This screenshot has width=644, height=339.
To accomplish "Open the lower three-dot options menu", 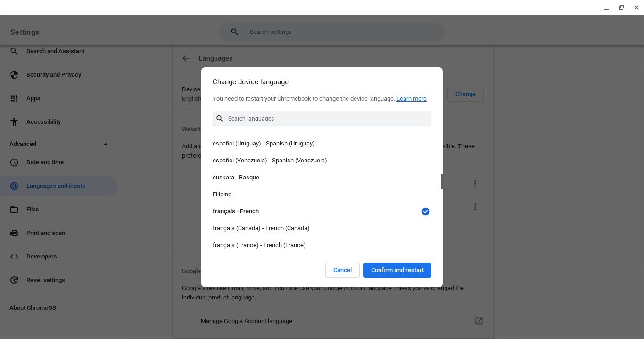I will 475,207.
